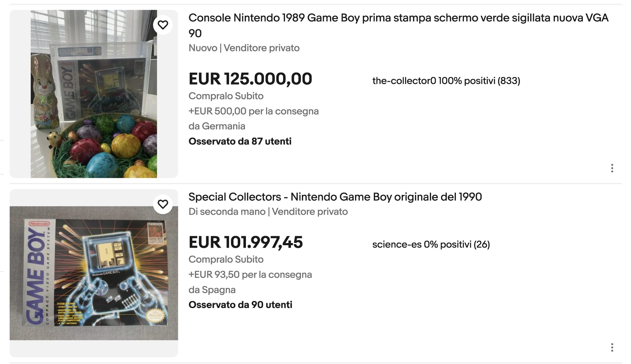This screenshot has width=631, height=364.
Task: Click Osservato da 87 utenti text
Action: 240,141
